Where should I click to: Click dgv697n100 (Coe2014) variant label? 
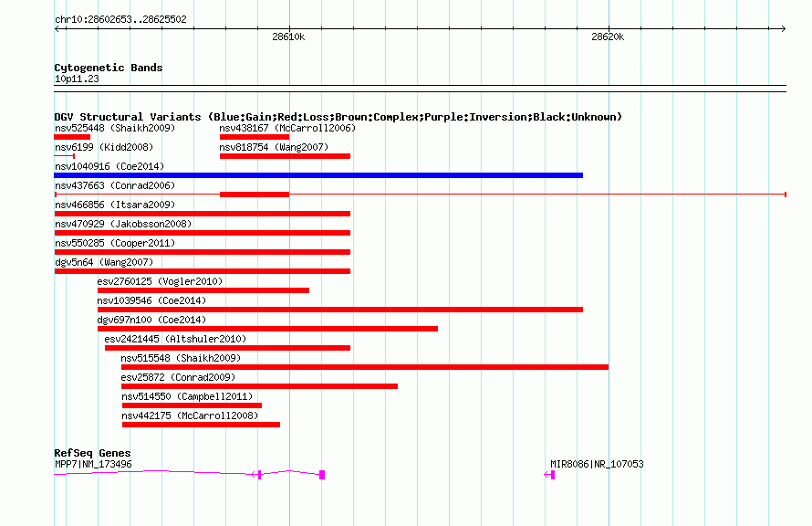tap(151, 320)
